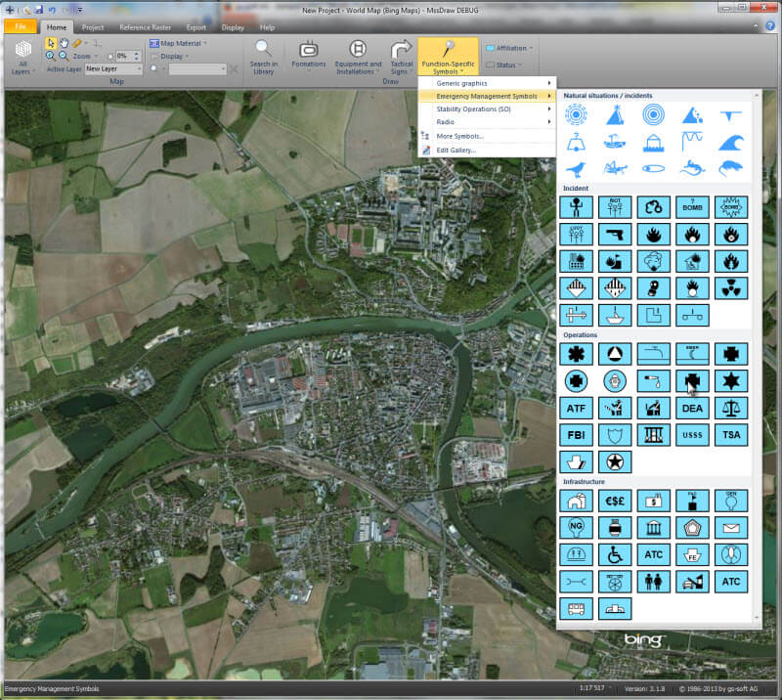Add the handcuffs incident symbol
Image resolution: width=782 pixels, height=700 pixels.
click(653, 207)
